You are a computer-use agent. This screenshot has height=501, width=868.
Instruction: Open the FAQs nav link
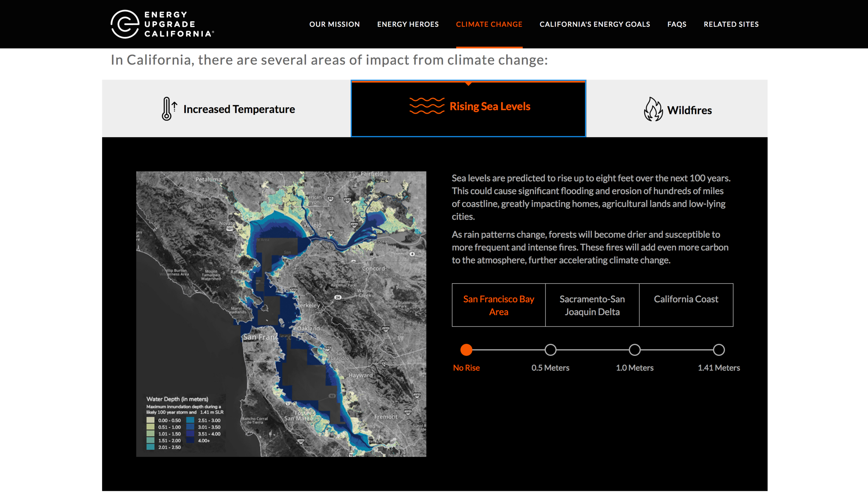coord(677,24)
